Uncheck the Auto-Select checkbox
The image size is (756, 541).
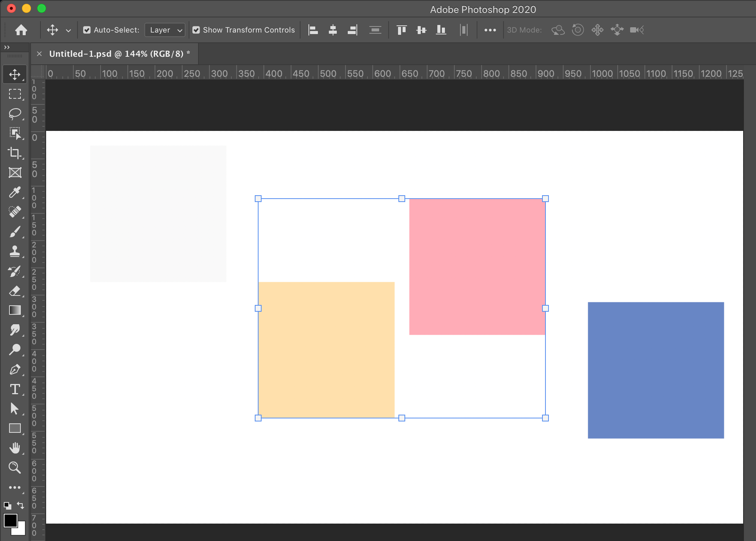pyautogui.click(x=87, y=30)
